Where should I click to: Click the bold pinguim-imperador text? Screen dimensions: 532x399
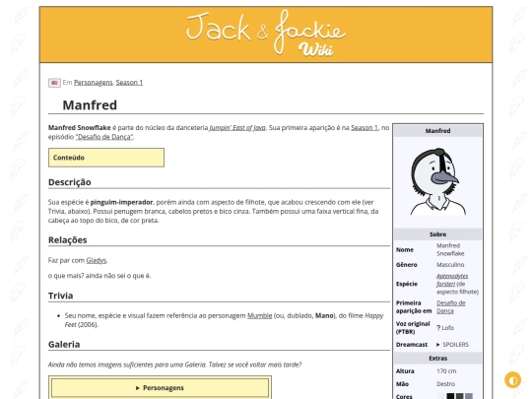tap(121, 202)
